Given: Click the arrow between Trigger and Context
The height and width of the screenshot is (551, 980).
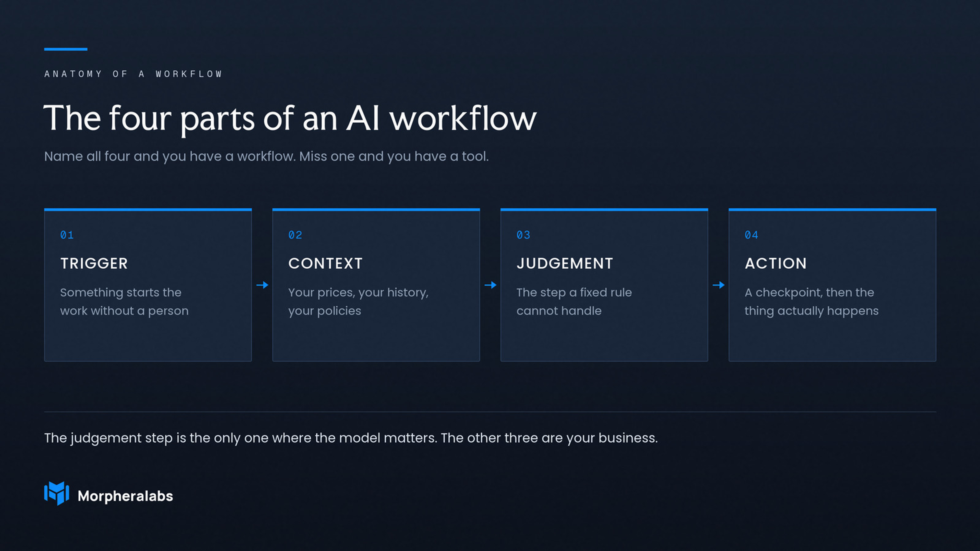Looking at the screenshot, I should 262,285.
